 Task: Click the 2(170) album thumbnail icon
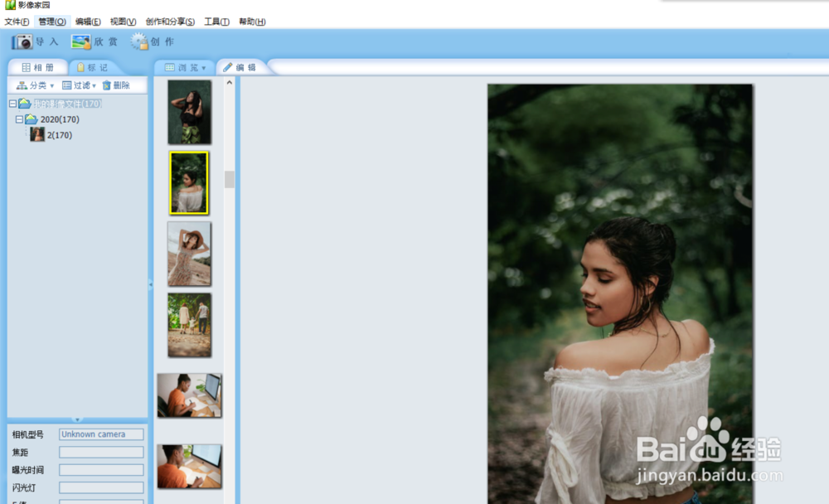pyautogui.click(x=37, y=134)
